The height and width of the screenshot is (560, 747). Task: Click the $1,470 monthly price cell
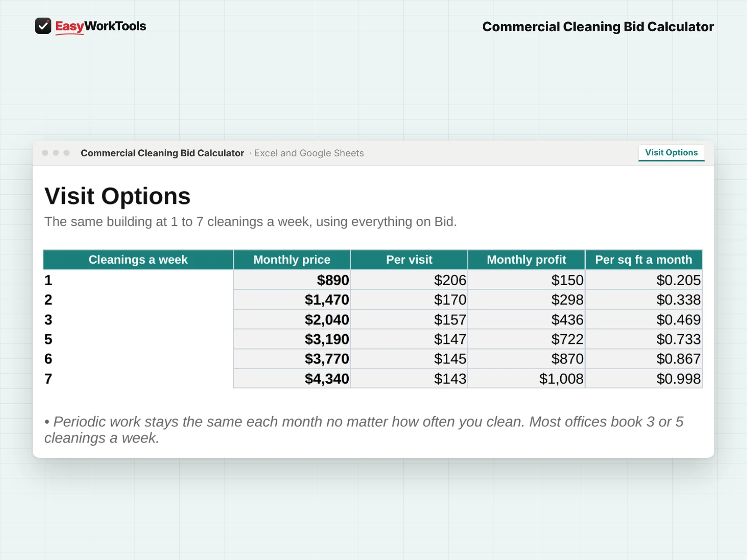pos(292,300)
